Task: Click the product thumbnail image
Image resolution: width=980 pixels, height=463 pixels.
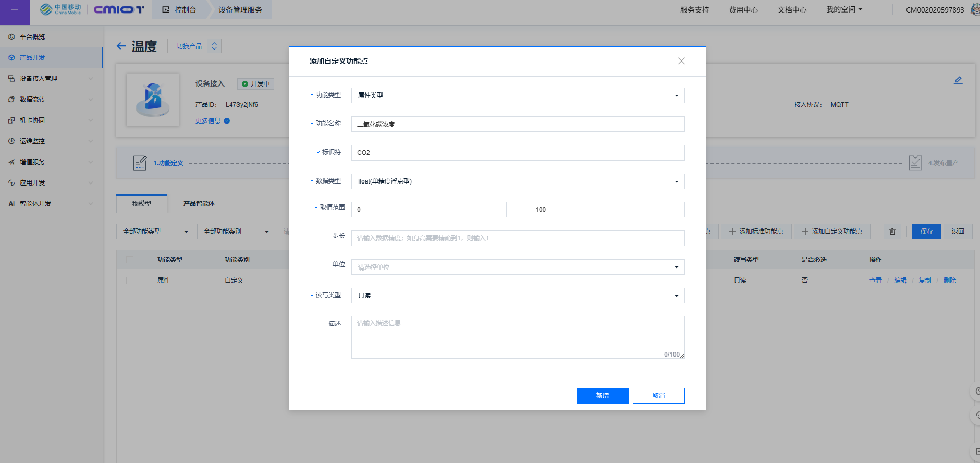Action: coord(153,100)
